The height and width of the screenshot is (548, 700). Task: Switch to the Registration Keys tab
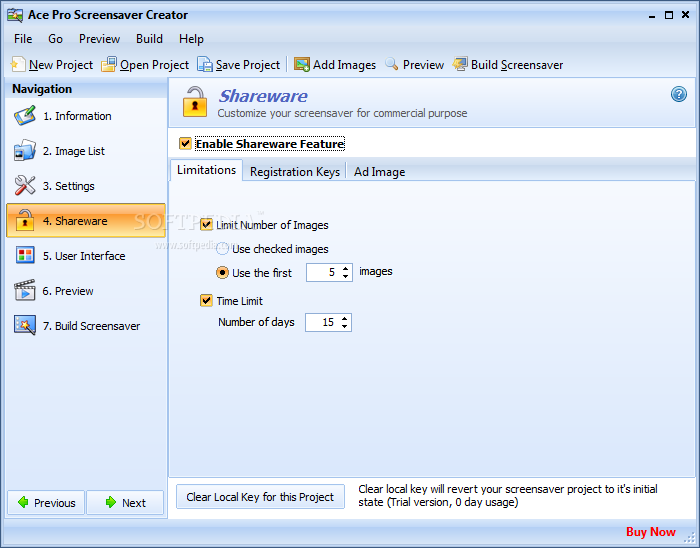tap(295, 172)
